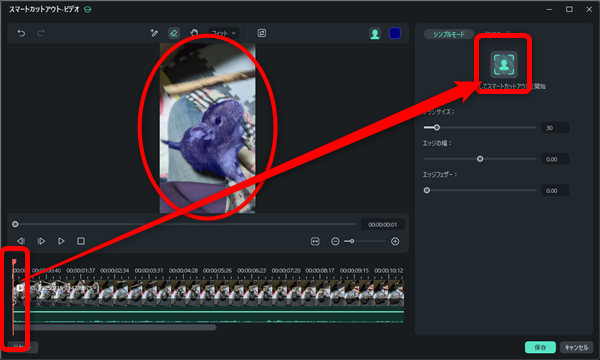
Task: Fit the timeline to the window
Action: 315,241
